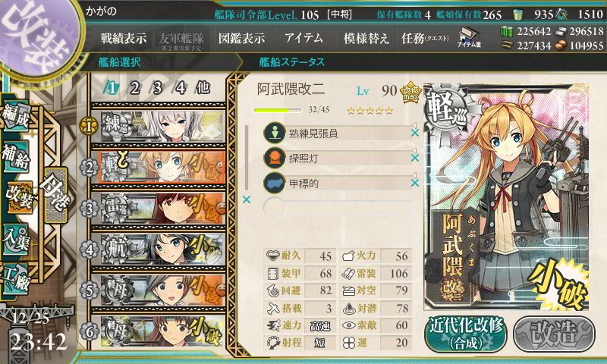Switch to fleet tab 4
Image resolution: width=607 pixels, height=364 pixels.
tap(181, 88)
